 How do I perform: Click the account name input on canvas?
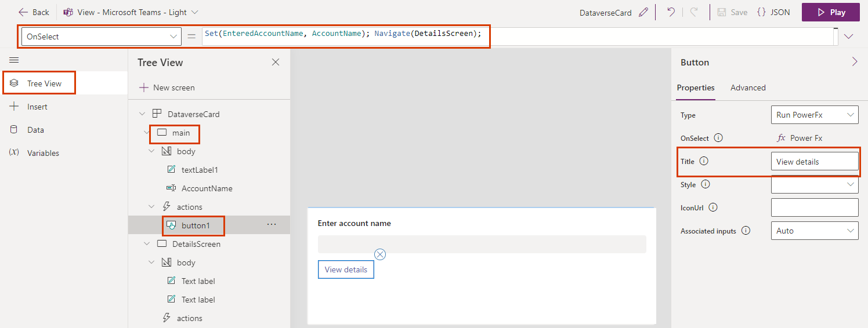[482, 244]
